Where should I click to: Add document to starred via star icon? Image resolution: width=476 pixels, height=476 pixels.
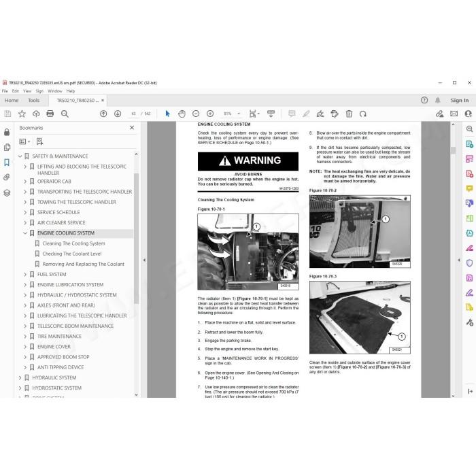pyautogui.click(x=22, y=114)
